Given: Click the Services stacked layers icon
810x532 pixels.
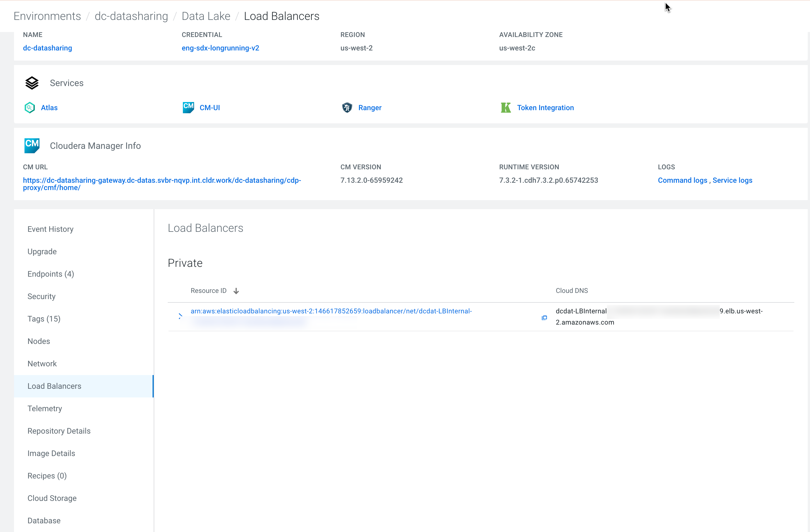Looking at the screenshot, I should [x=32, y=83].
